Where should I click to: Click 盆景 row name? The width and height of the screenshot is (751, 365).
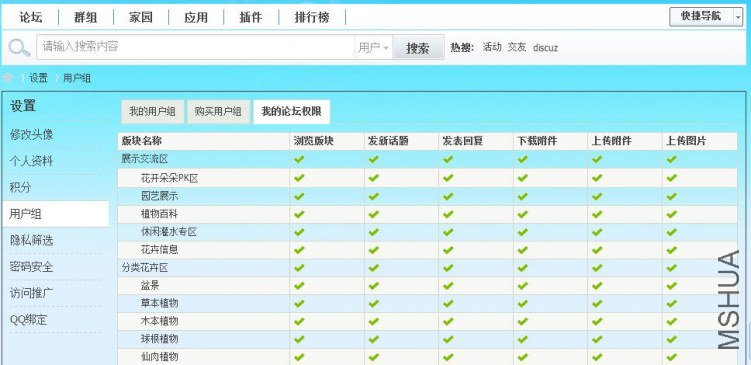150,285
